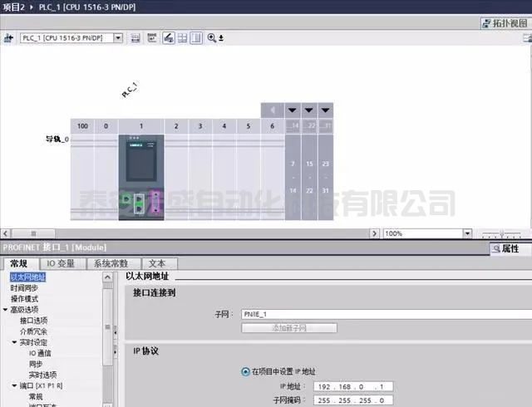Click the properties tree vertical scrollbar thumb

pyautogui.click(x=107, y=327)
